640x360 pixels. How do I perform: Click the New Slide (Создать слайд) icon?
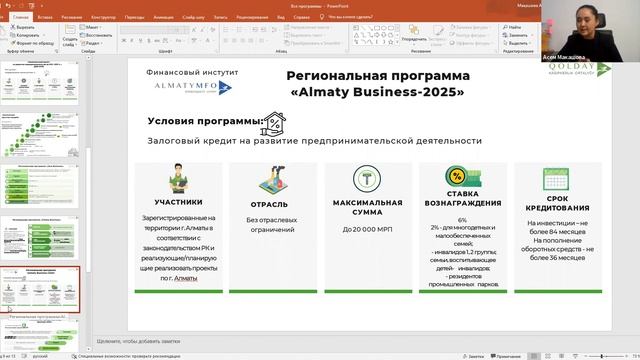(70, 29)
